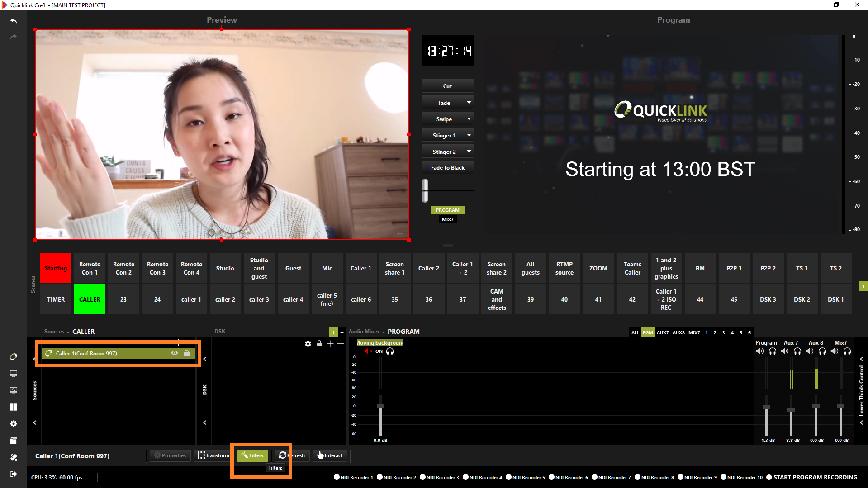This screenshot has width=868, height=488.
Task: Click the Cut transition button
Action: pos(447,86)
